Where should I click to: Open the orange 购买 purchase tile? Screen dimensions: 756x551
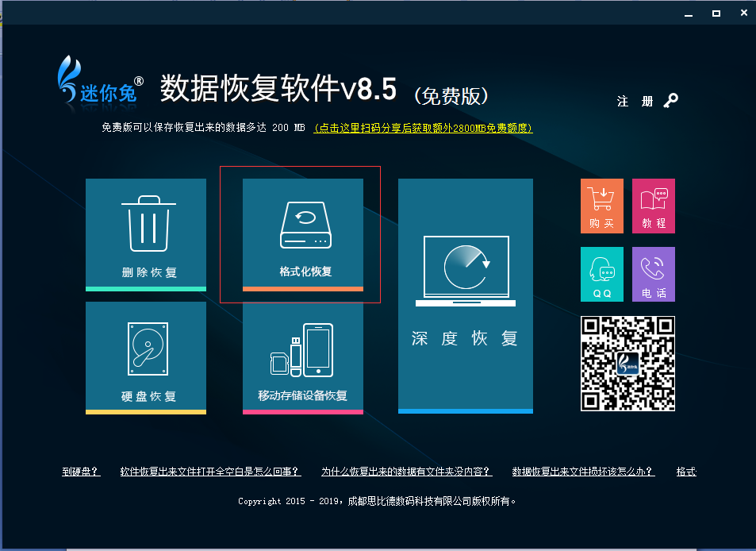click(602, 206)
